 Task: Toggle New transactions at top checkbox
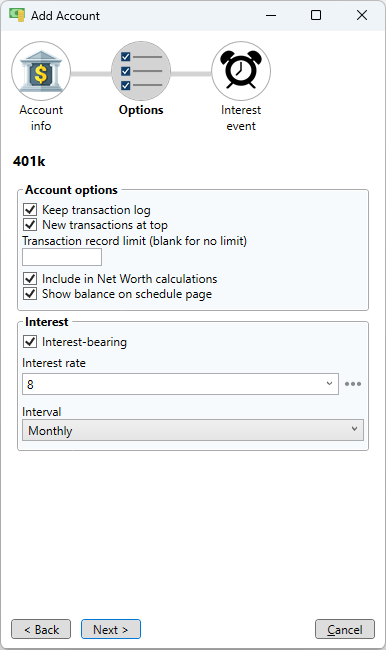pyautogui.click(x=30, y=225)
